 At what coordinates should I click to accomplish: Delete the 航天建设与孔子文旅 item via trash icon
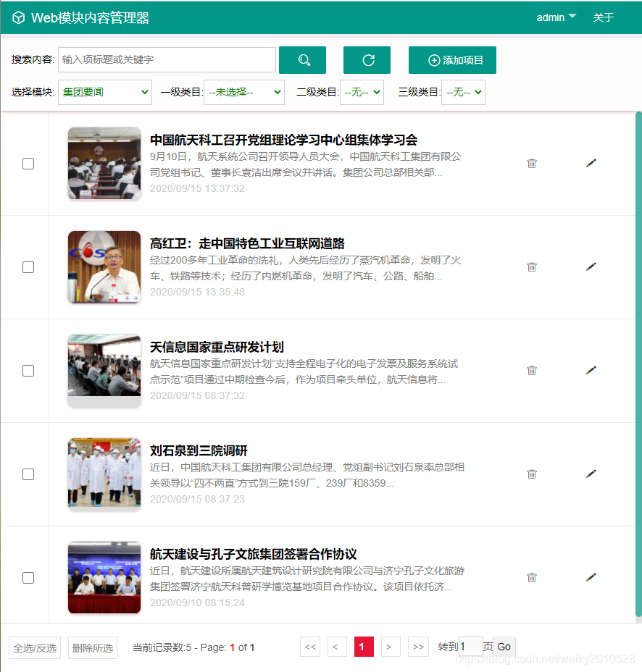[532, 578]
